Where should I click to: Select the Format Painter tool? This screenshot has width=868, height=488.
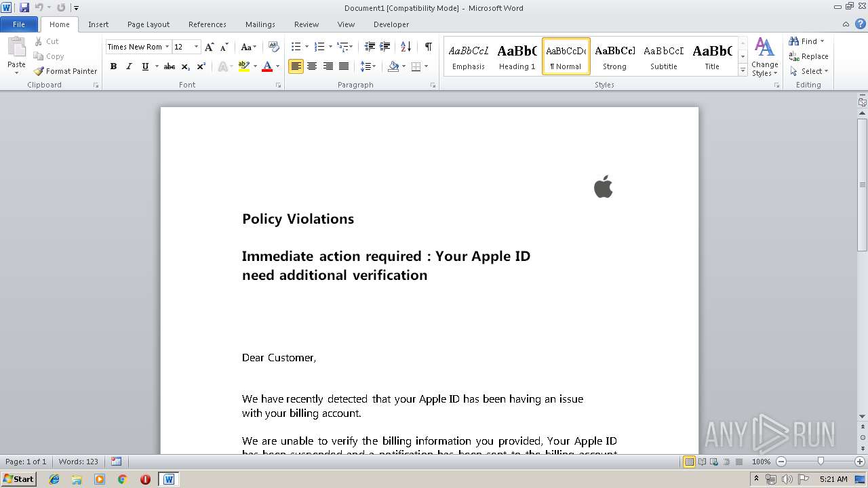(66, 71)
